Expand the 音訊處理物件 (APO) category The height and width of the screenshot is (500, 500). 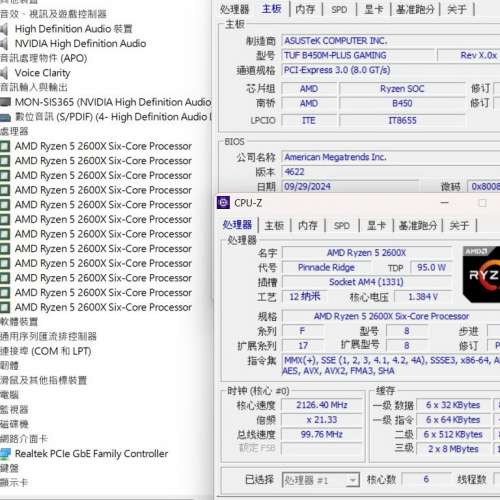tap(43, 58)
